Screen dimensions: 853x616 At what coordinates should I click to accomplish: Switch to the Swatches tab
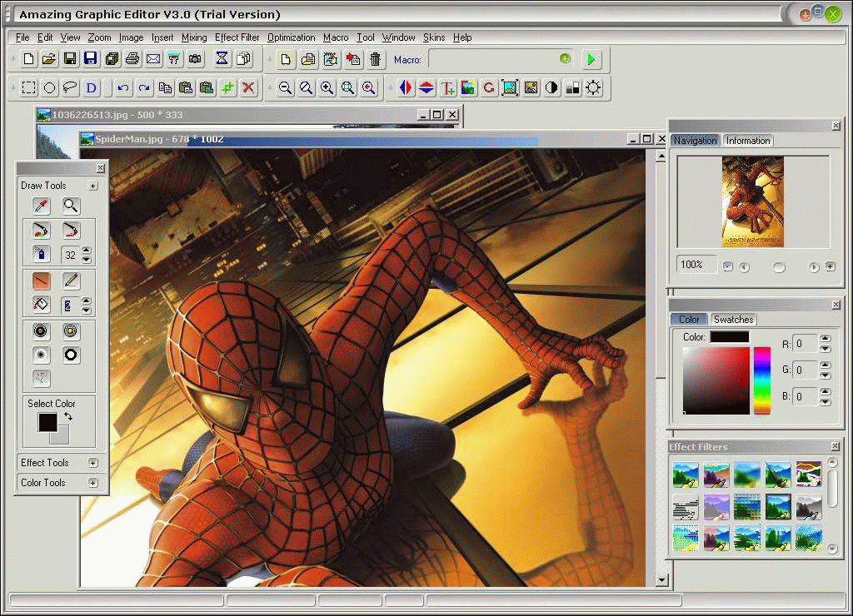(x=733, y=320)
